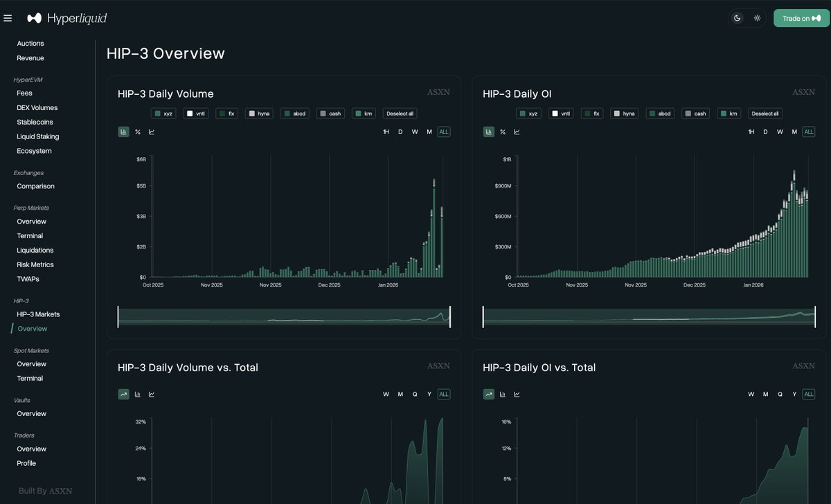This screenshot has width=831, height=504.
Task: Select area chart icon in OI vs. Total
Action: 488,394
